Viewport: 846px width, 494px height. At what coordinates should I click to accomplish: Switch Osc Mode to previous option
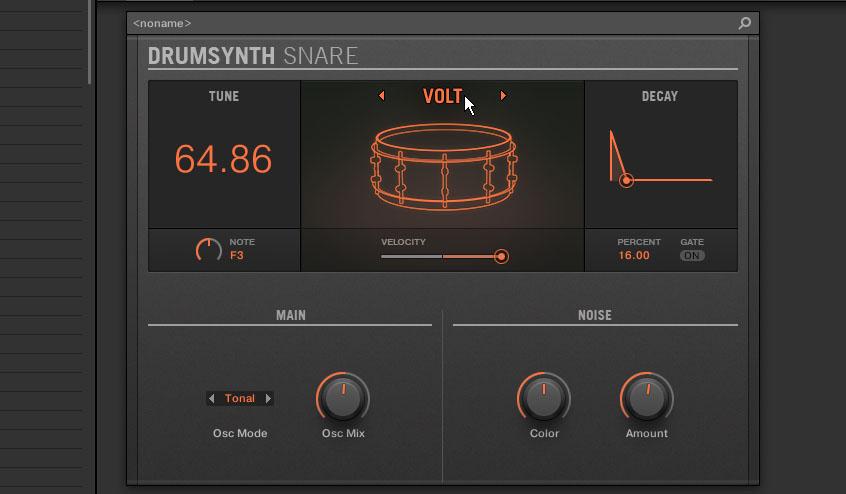click(x=212, y=399)
